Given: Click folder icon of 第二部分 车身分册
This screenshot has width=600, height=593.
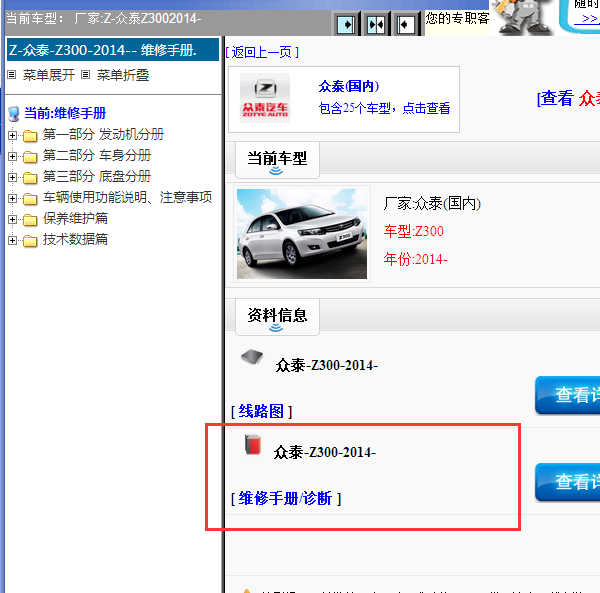Looking at the screenshot, I should coord(30,156).
